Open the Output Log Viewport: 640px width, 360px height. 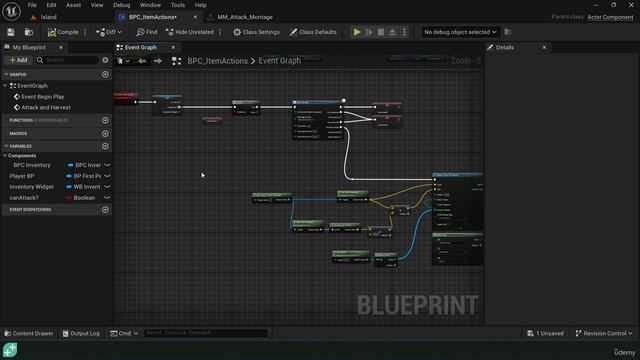click(81, 333)
